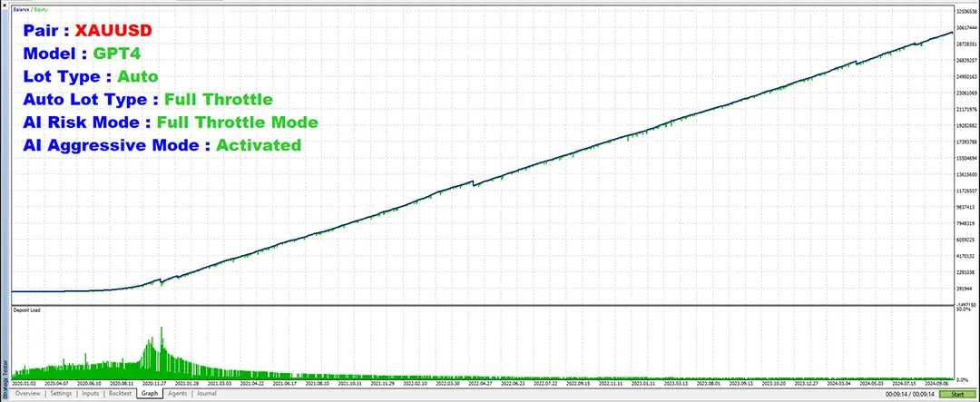Image resolution: width=980 pixels, height=402 pixels.
Task: Close the Strategy Tester panel
Action: coord(4,4)
